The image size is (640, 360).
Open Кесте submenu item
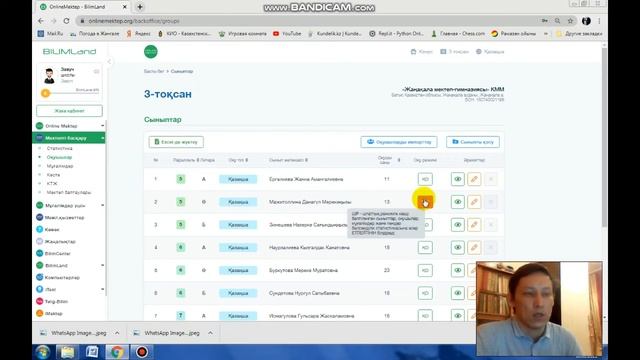coord(53,175)
